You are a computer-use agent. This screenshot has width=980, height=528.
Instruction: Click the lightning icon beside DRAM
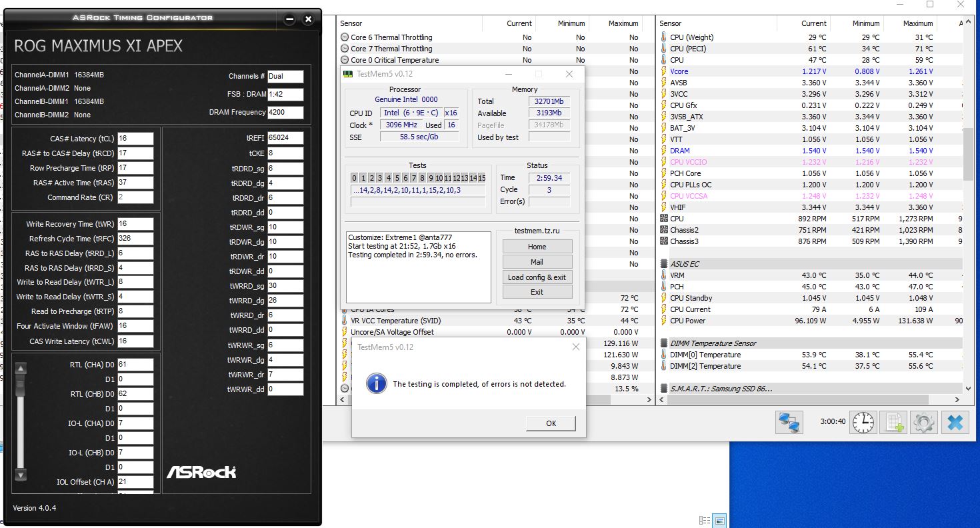[663, 151]
